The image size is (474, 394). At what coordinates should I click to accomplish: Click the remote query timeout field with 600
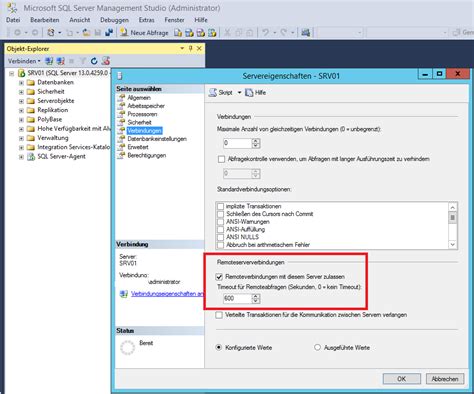[x=237, y=298]
